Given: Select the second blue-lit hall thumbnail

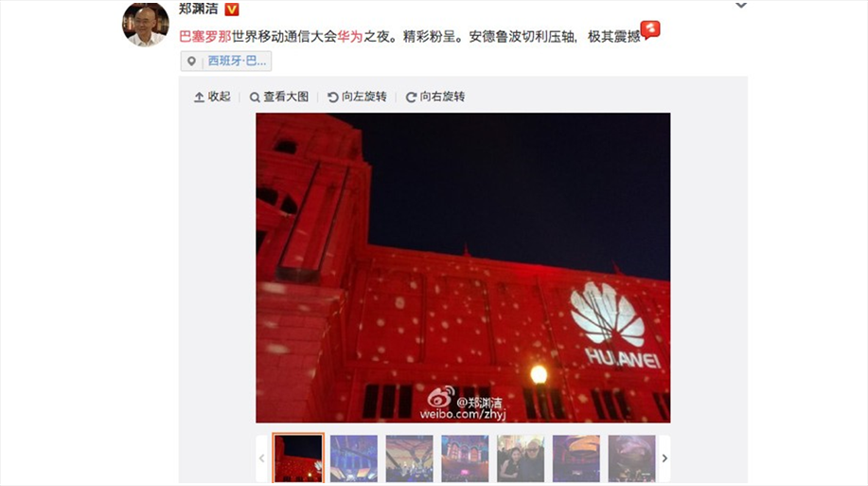Looking at the screenshot, I should (354, 459).
